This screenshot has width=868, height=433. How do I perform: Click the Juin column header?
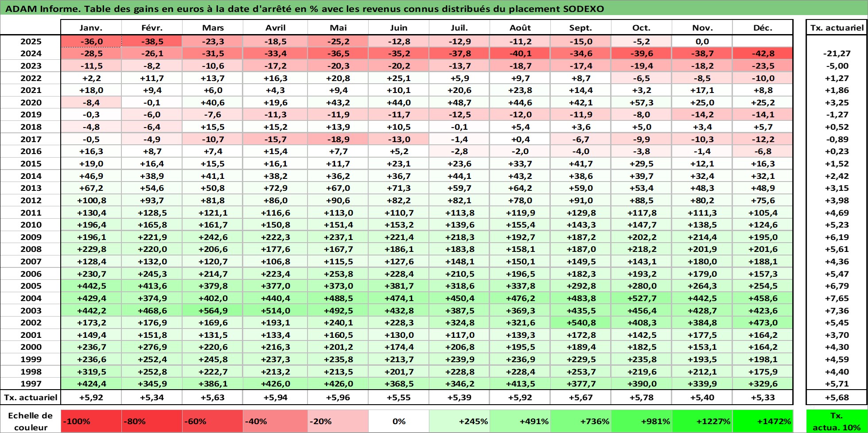[x=399, y=27]
